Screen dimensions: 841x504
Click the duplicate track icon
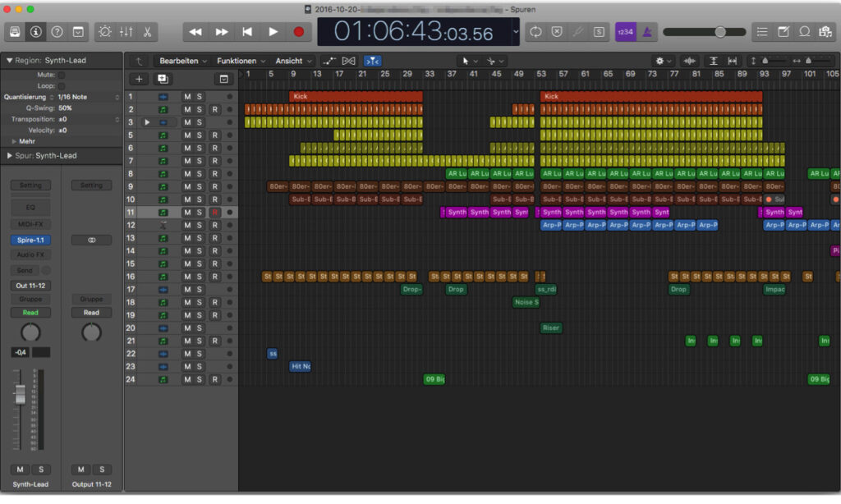163,80
